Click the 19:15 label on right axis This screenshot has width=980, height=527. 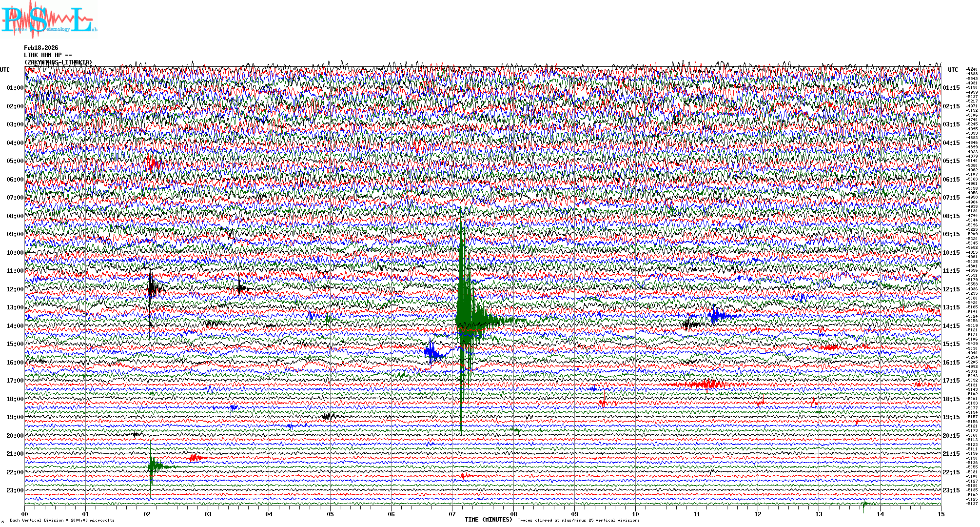(x=951, y=417)
